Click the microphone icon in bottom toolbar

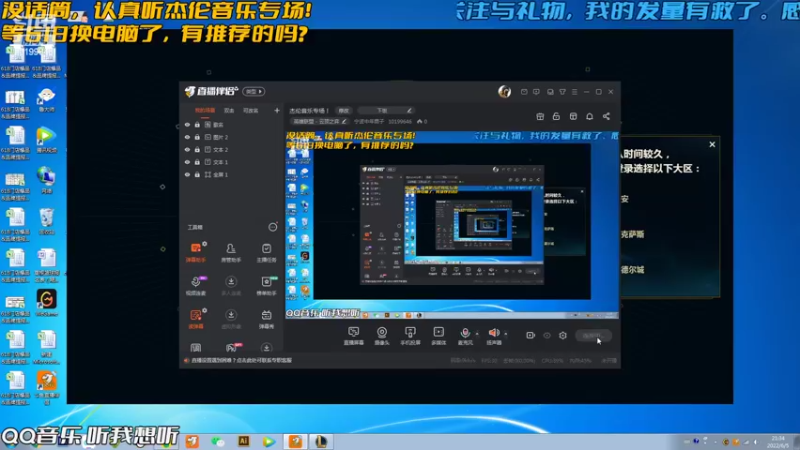465,333
